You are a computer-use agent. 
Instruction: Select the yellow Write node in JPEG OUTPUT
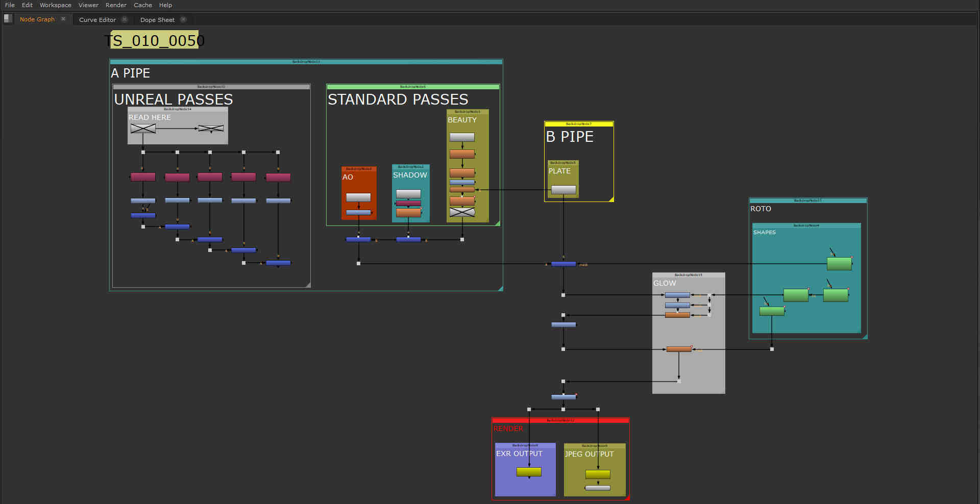coord(598,474)
